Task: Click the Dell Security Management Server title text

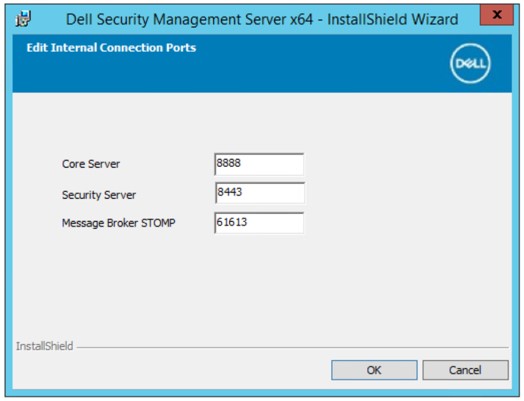Action: coord(262,19)
